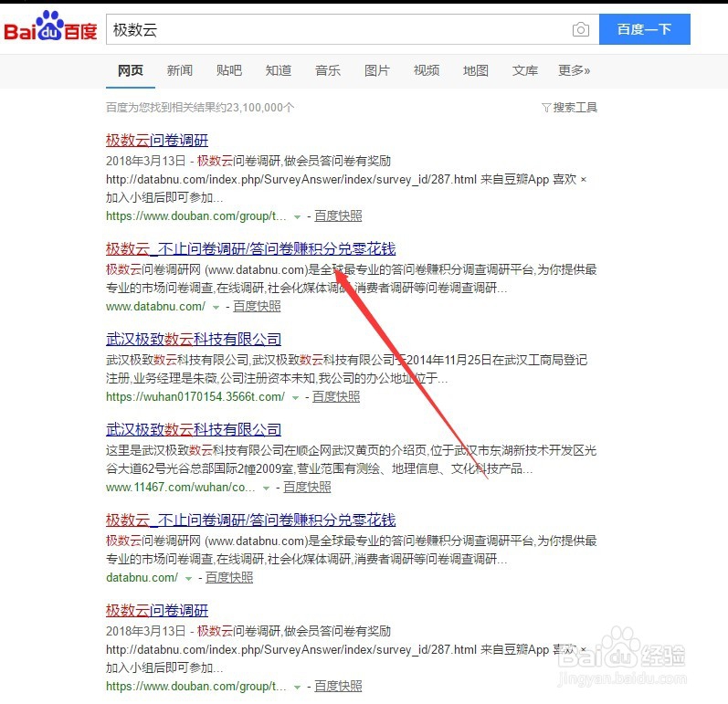Switch to the 音乐 tab
The image size is (728, 704).
pyautogui.click(x=328, y=70)
